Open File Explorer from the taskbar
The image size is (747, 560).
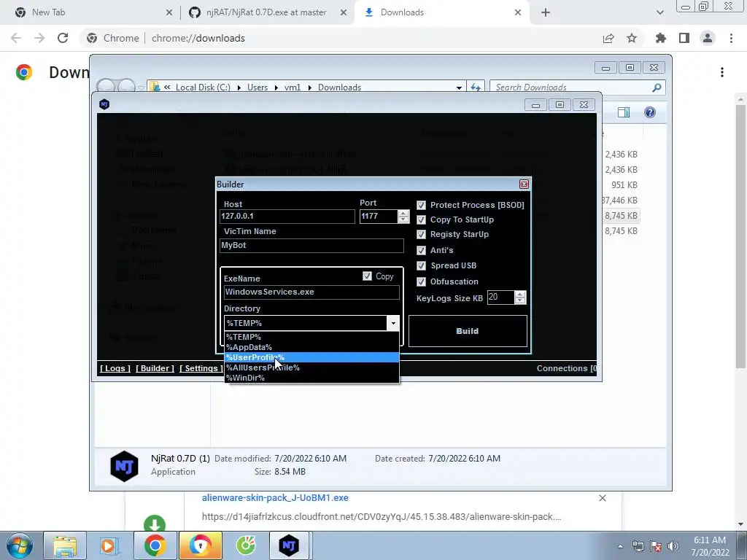pos(65,545)
